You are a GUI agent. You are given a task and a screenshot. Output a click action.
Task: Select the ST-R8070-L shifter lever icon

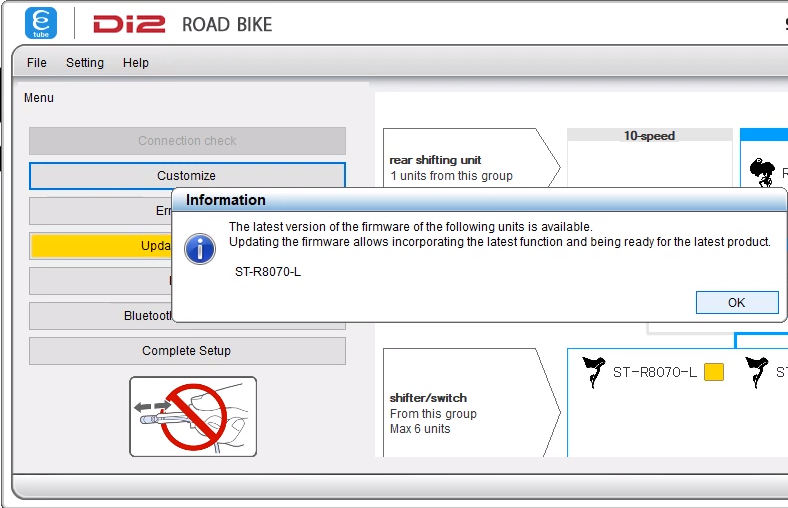594,372
